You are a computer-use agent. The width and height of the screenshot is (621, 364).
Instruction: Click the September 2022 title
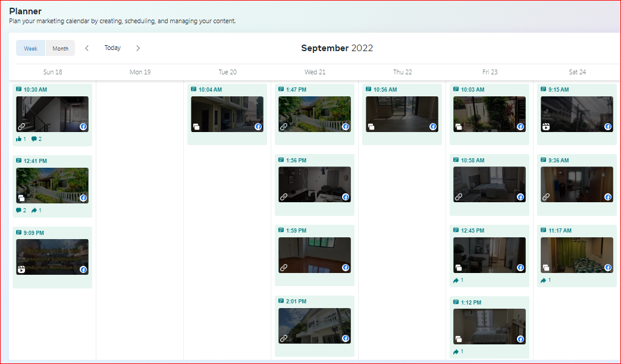[x=337, y=48]
